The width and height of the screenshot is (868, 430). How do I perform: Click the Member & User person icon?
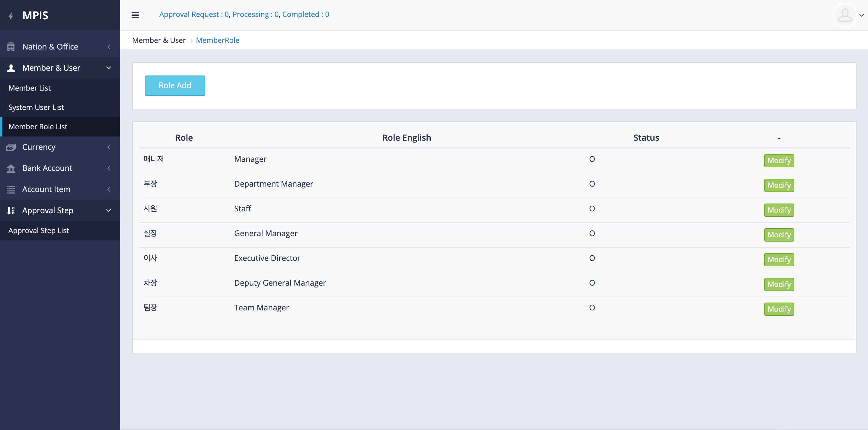[x=11, y=68]
